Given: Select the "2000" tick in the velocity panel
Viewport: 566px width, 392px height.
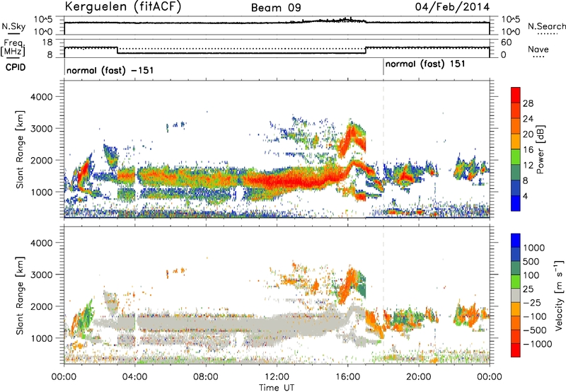Looking at the screenshot, I should click(x=41, y=306).
